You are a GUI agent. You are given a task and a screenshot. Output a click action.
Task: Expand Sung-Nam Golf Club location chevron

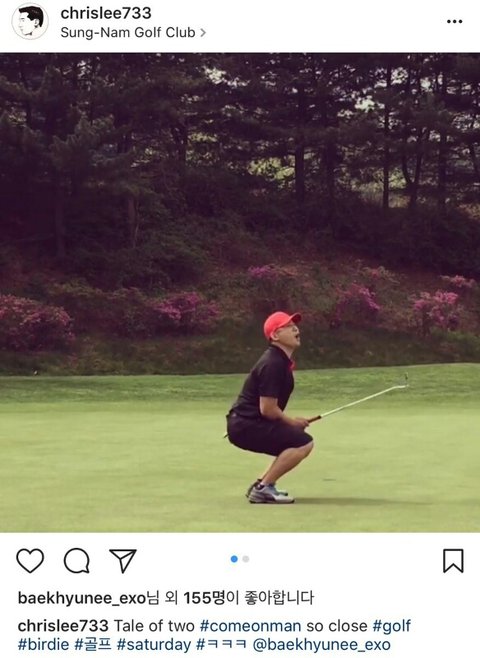point(203,33)
